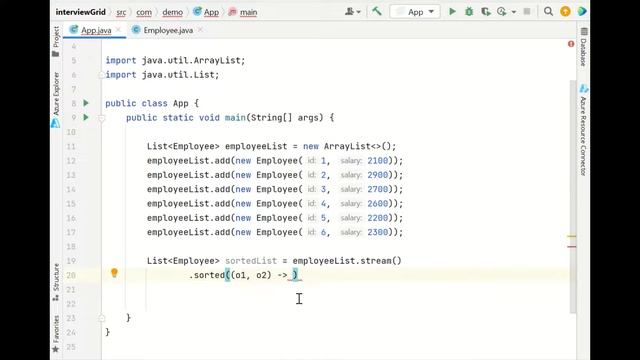This screenshot has width=640, height=360.
Task: Start debugging with the bug icon
Action: click(x=469, y=11)
